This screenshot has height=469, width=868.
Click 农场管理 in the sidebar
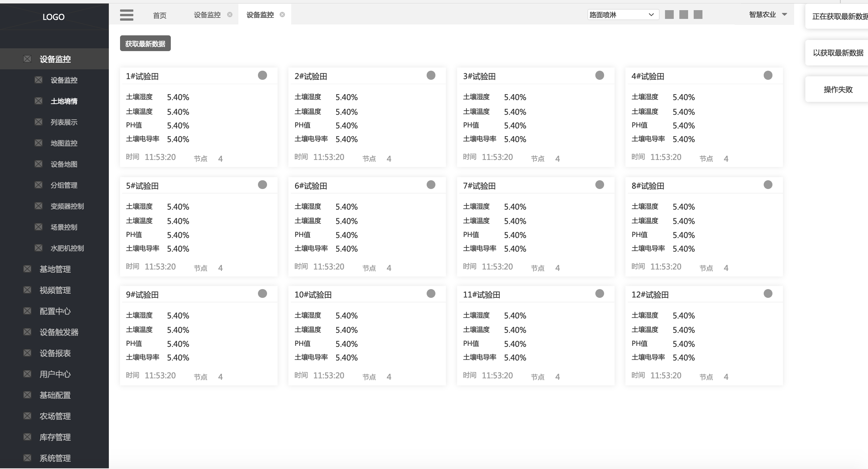coord(55,416)
